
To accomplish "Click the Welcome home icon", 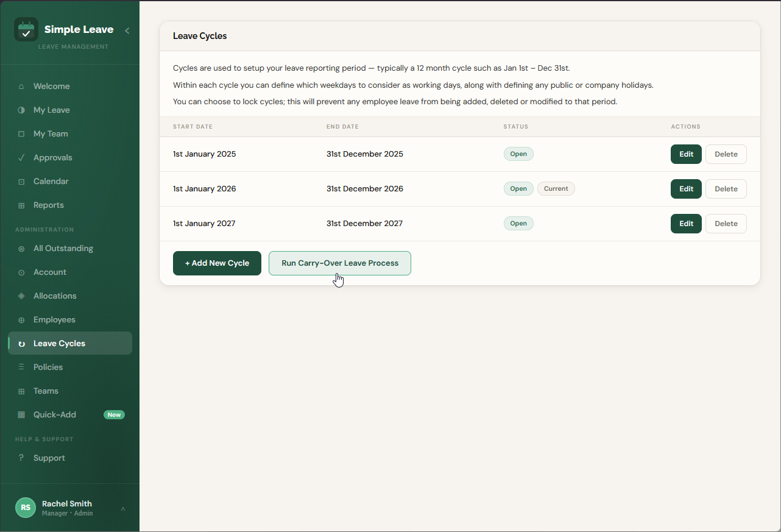I will click(x=21, y=87).
